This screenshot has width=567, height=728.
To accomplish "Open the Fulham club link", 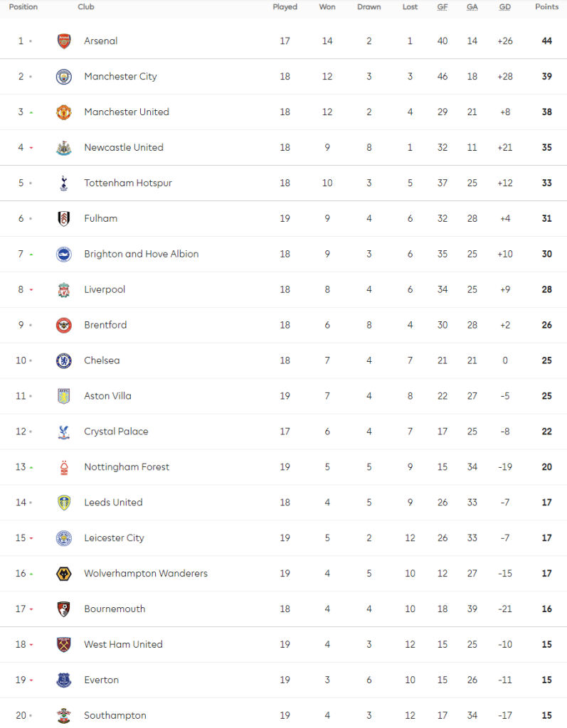I will [x=100, y=218].
